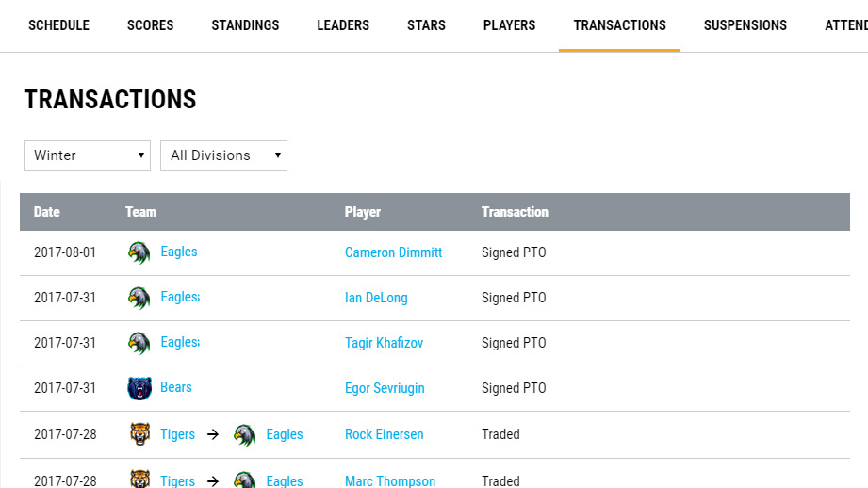Screen dimensions: 868x488
Task: Click Eagles logo in Ian DeLong row
Action: pos(139,298)
